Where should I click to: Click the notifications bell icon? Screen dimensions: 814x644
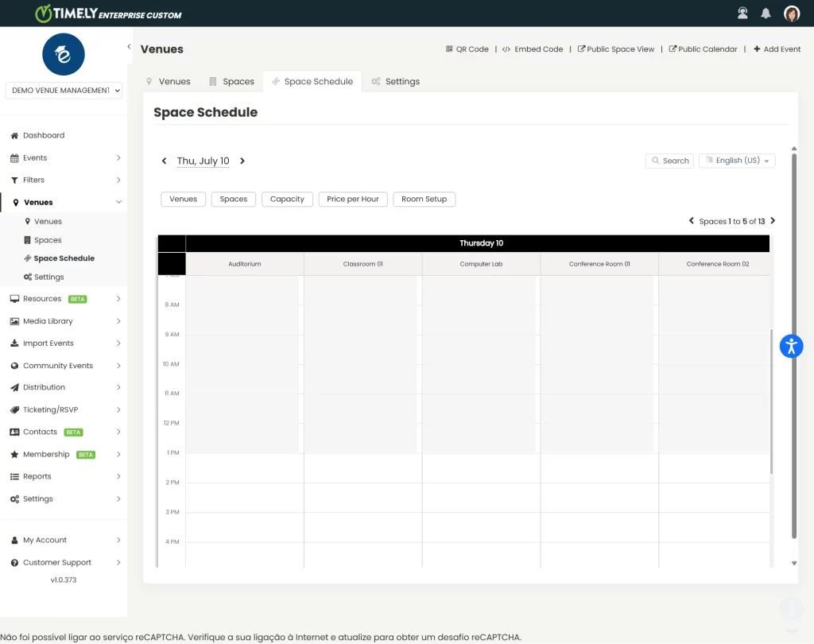pyautogui.click(x=766, y=14)
